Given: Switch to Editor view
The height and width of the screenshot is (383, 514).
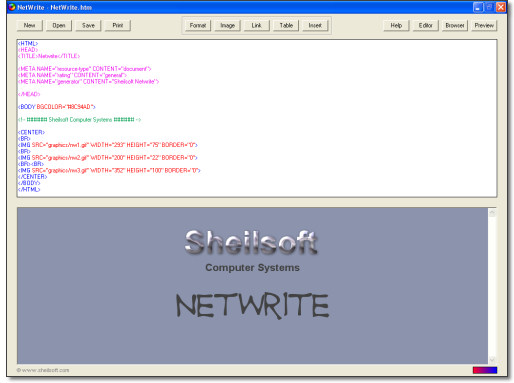Looking at the screenshot, I should [426, 25].
